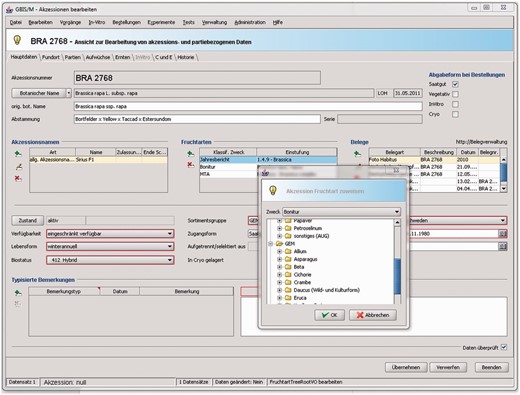Image resolution: width=520 pixels, height=395 pixels.
Task: Click the add icon under Typisierte Bemerkungen
Action: (18, 293)
